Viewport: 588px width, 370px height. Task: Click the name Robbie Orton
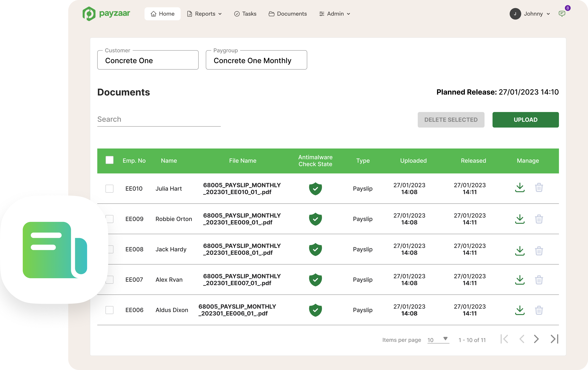174,219
